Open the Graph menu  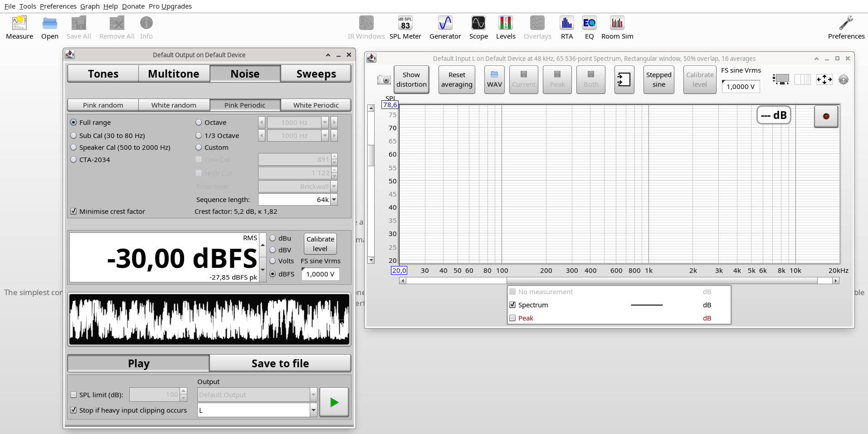tap(90, 6)
